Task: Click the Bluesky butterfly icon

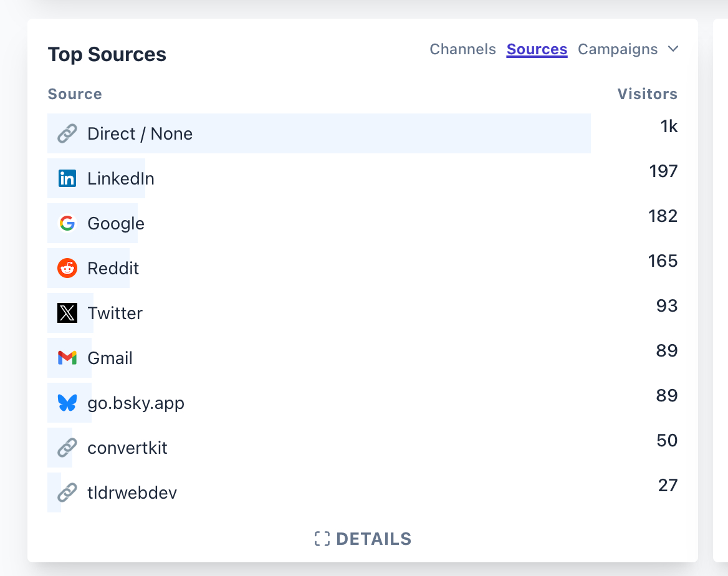Action: 67,403
